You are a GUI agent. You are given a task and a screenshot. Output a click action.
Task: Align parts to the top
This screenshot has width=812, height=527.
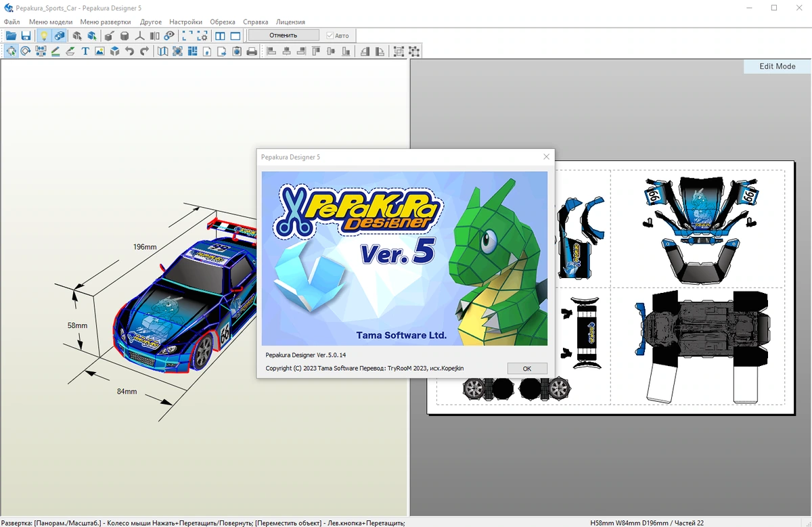tap(316, 51)
